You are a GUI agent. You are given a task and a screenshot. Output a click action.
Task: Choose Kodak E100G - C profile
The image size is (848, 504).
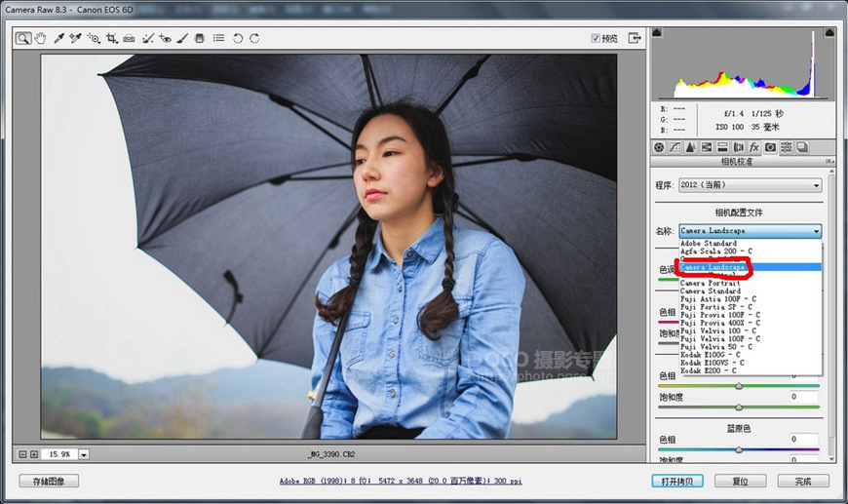click(x=751, y=355)
